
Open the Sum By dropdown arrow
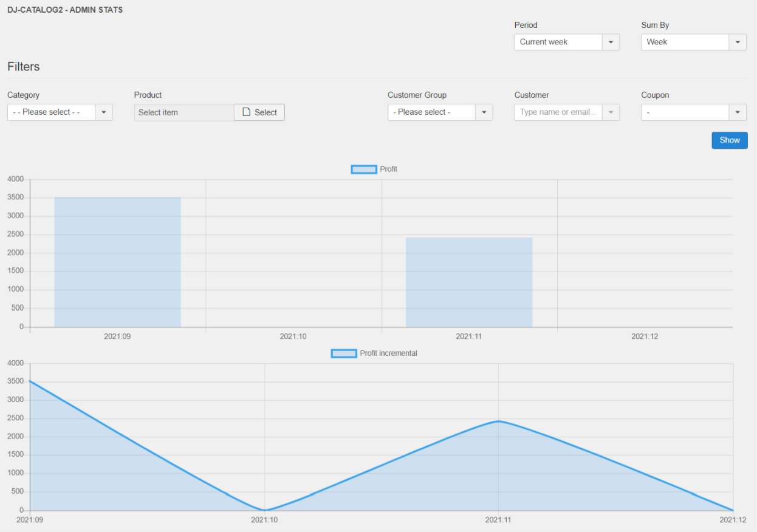point(738,42)
